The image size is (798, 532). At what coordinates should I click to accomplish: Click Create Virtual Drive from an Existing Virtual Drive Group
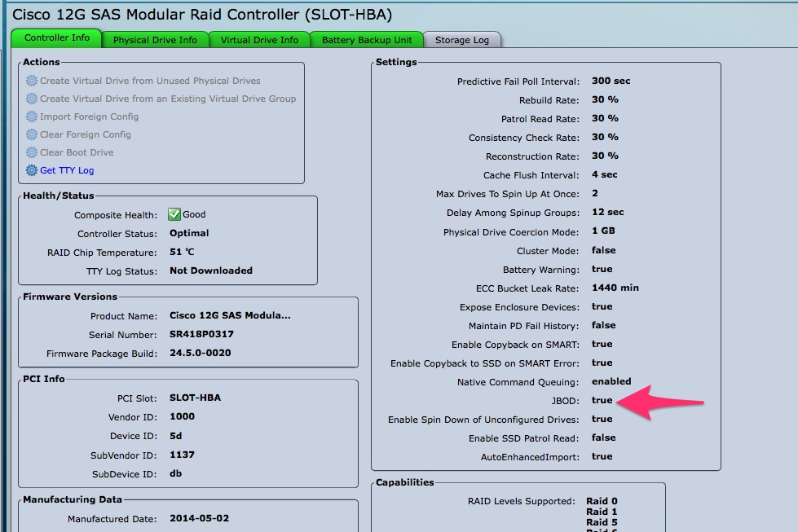pos(168,99)
